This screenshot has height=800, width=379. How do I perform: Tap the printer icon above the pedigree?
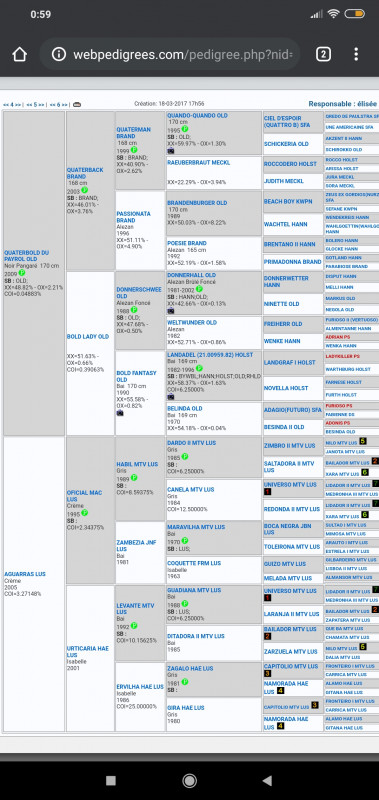tap(77, 105)
